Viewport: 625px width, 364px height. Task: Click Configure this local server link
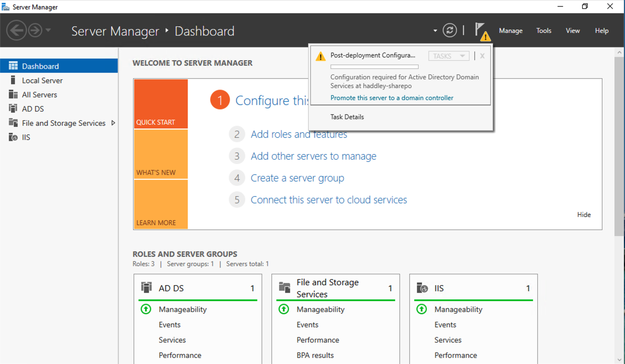272,101
